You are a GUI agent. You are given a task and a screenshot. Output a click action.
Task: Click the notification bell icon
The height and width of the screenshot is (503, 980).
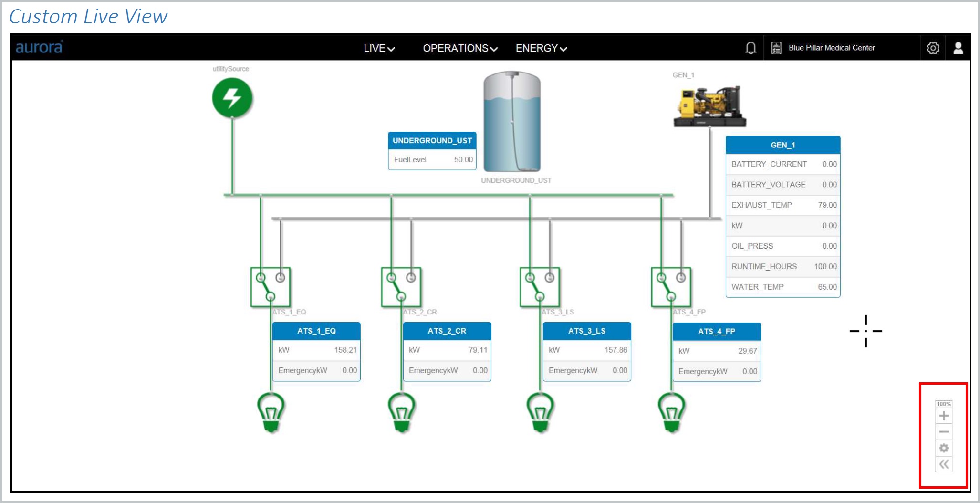(x=751, y=48)
